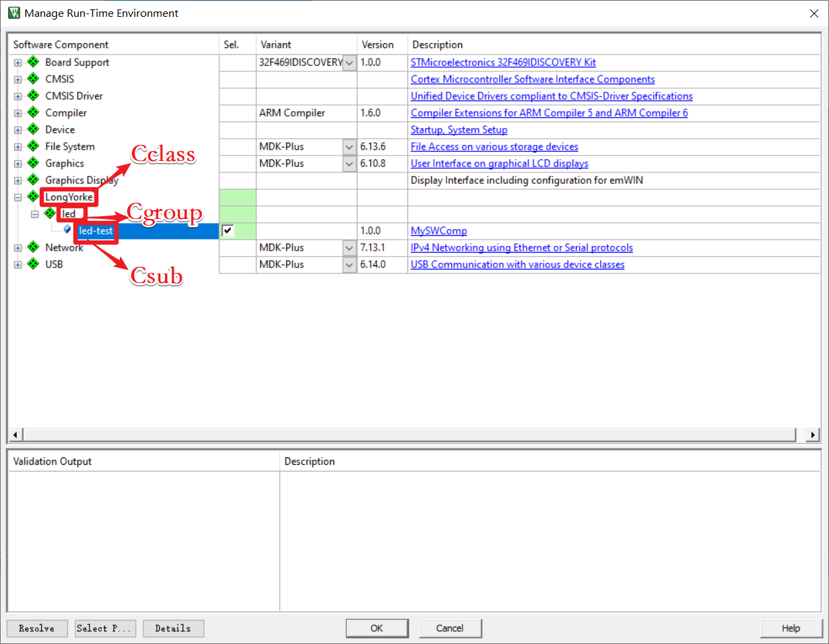
Task: Expand the Compiler tree node
Action: click(x=18, y=112)
